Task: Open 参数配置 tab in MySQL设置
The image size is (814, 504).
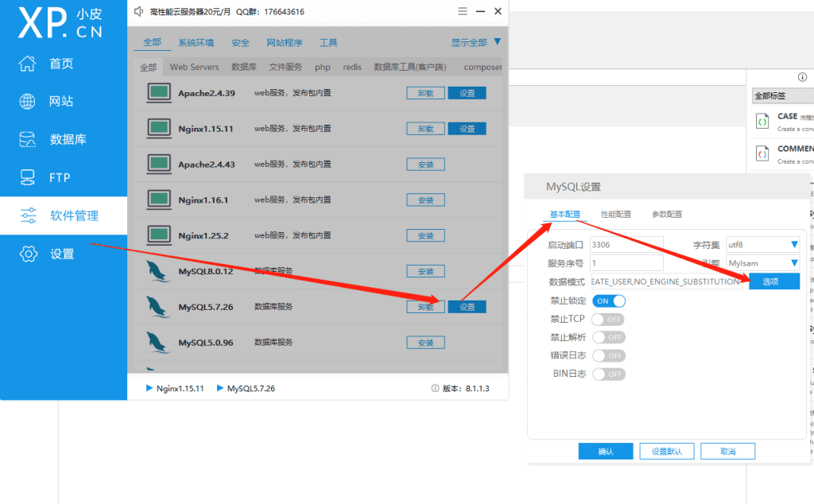Action: click(x=667, y=215)
